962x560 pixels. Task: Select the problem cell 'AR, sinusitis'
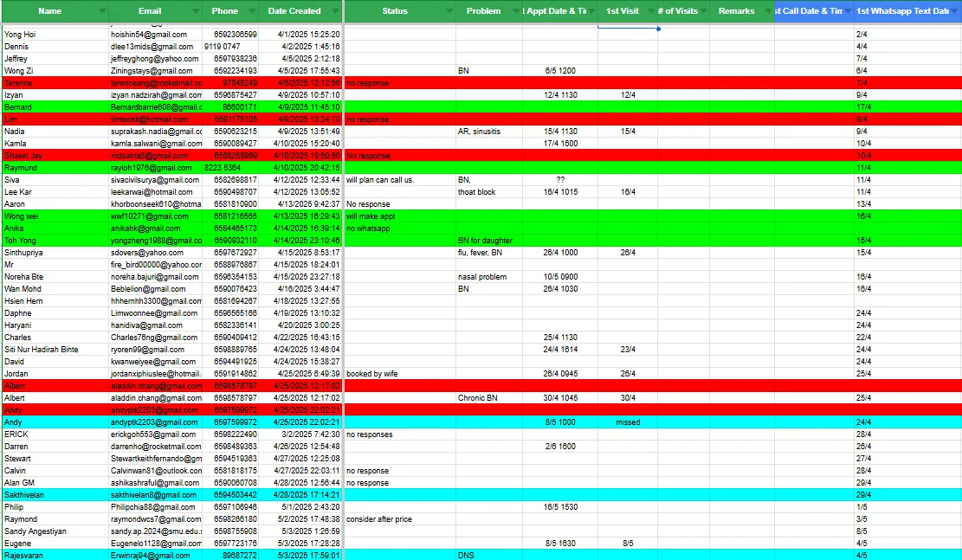489,132
